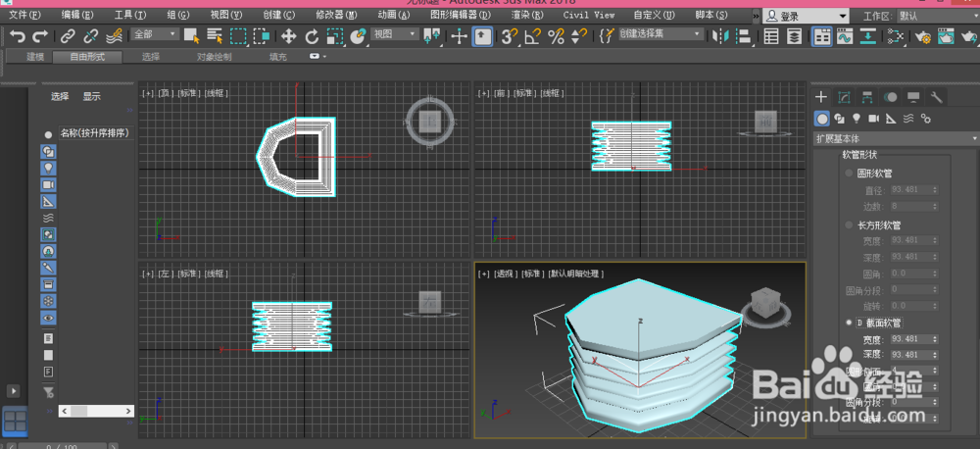Click the Redo arrow icon
The width and height of the screenshot is (980, 449).
pos(39,37)
